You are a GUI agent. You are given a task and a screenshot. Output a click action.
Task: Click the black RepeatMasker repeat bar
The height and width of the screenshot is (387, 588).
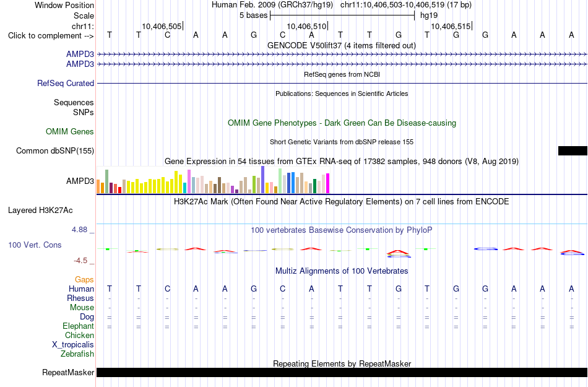tap(342, 372)
